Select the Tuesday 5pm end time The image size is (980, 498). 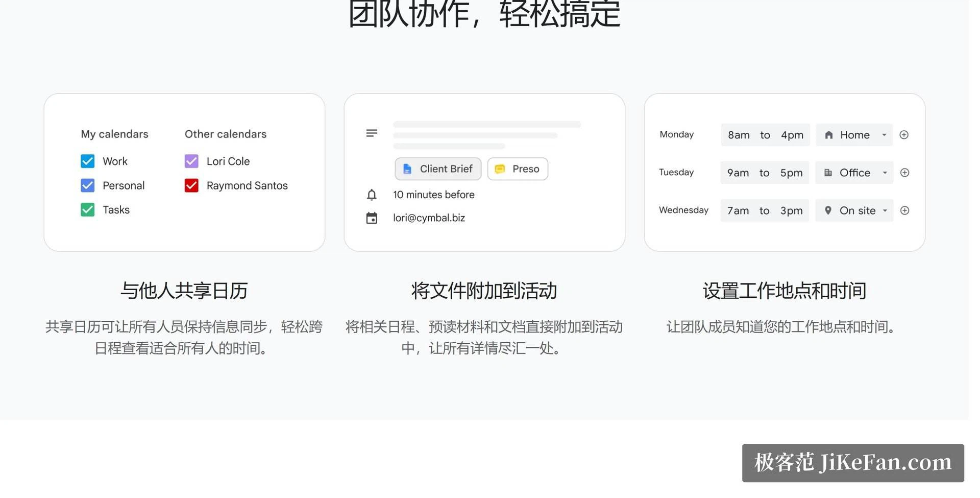(792, 173)
